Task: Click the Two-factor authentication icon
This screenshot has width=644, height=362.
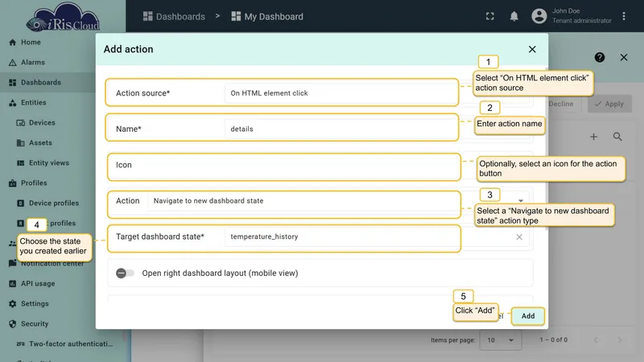Action: click(21, 344)
